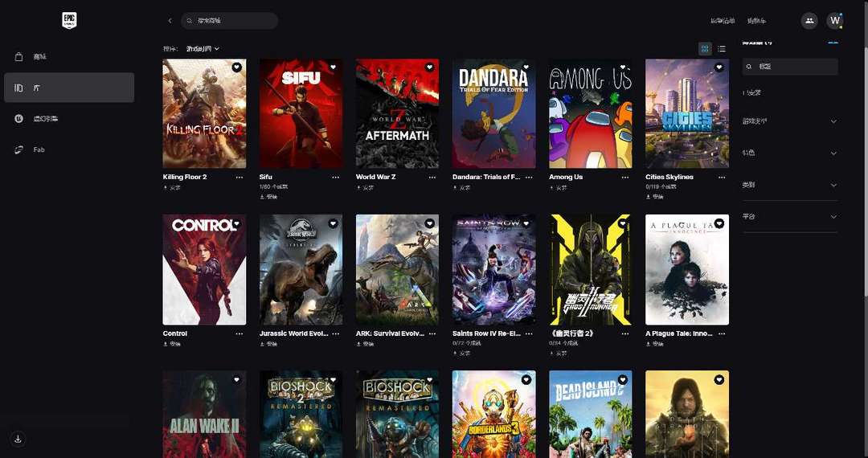Screen dimensions: 868x458
Task: Open more options for Saints Row IV
Action: pyautogui.click(x=529, y=333)
